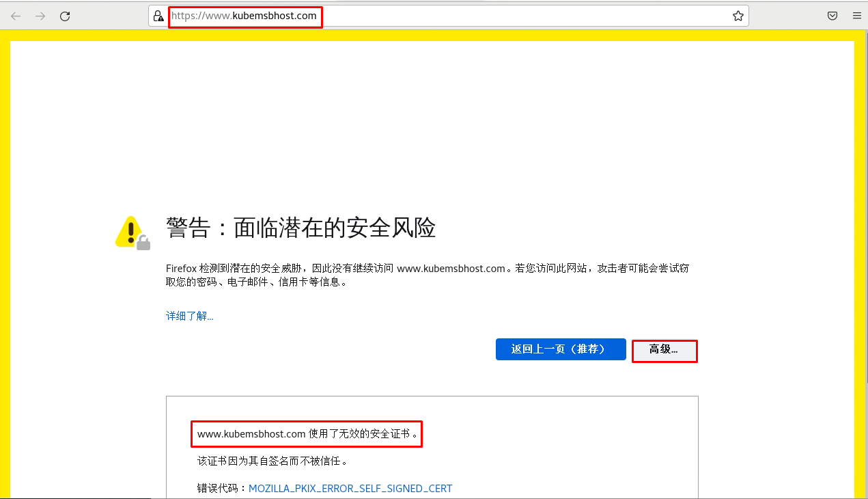Toggle the 高级… advanced details button
The height and width of the screenshot is (499, 868).
tap(664, 350)
